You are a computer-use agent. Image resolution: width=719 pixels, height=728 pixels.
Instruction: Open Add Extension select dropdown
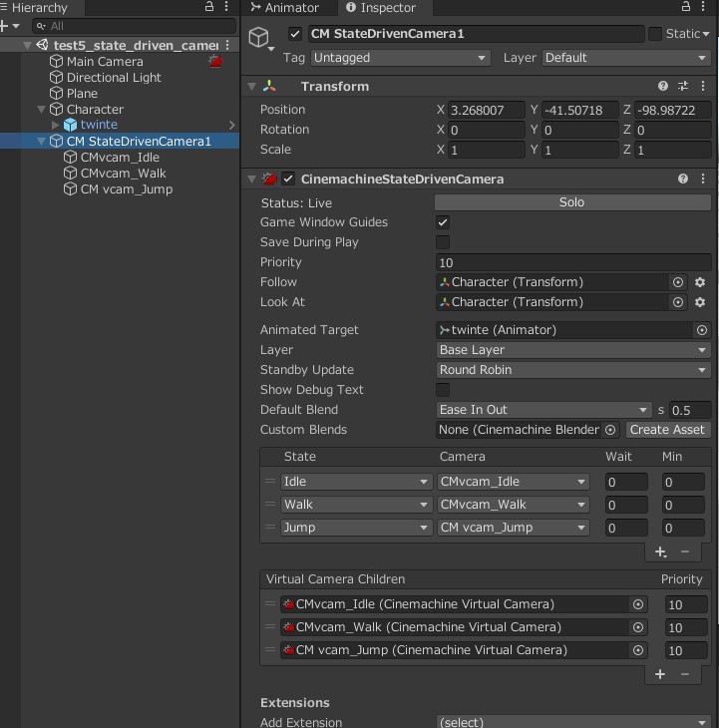coord(573,722)
